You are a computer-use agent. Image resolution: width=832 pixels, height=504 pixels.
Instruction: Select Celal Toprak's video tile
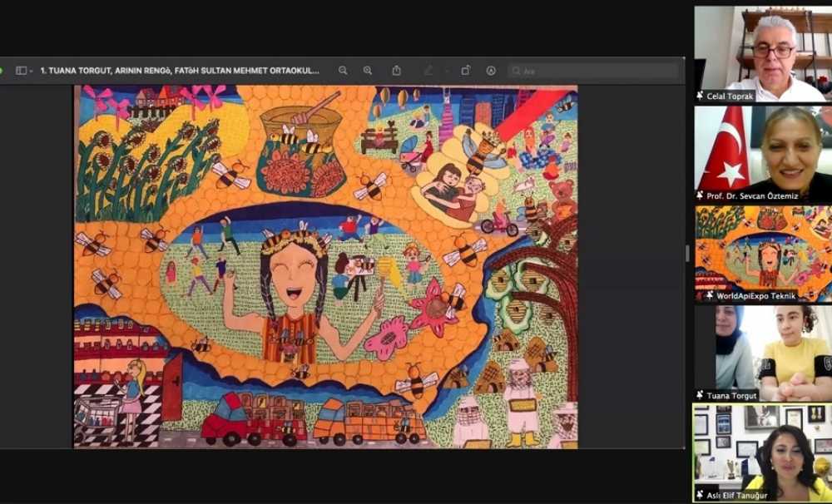coord(763,54)
